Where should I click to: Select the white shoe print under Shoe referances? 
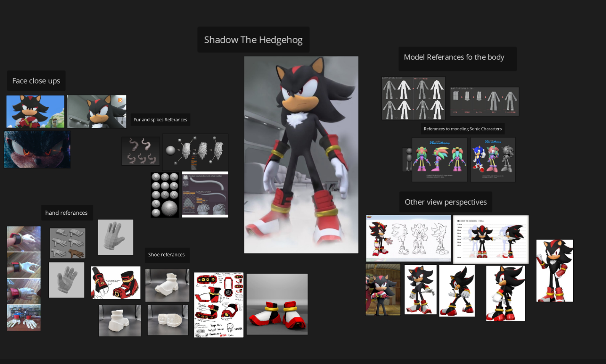pyautogui.click(x=167, y=285)
